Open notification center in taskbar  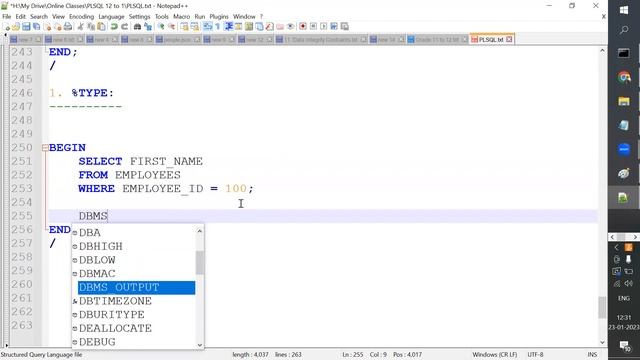coord(624,346)
